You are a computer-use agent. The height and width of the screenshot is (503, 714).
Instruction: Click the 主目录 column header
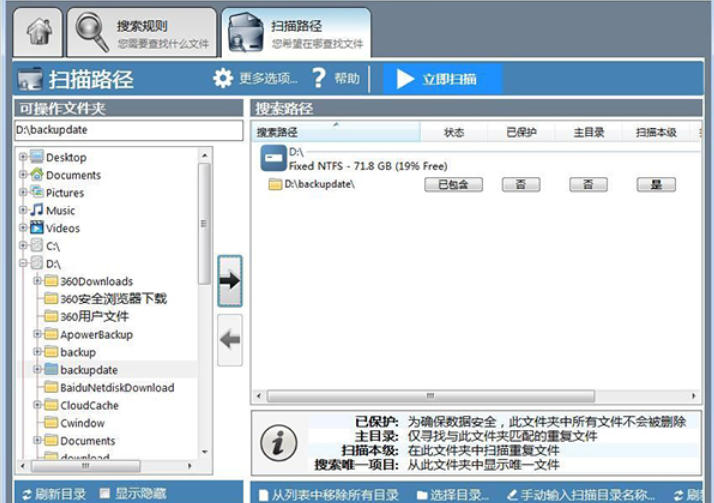(x=588, y=132)
